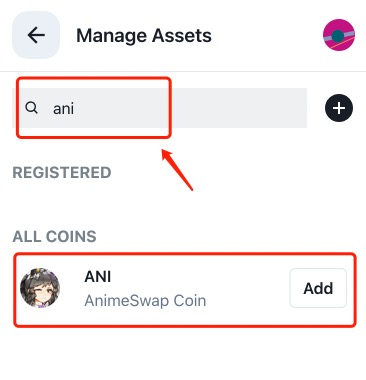
Task: Click the black circle around the plus
Action: [339, 108]
